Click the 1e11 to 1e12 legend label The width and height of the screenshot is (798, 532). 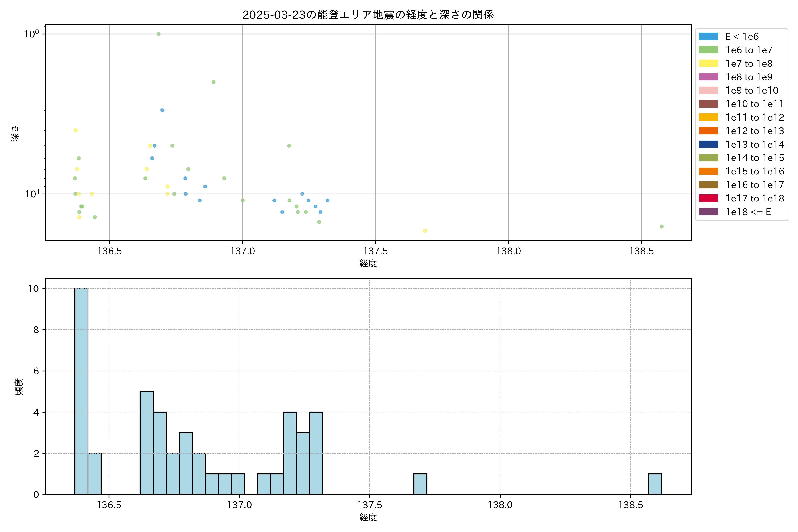(755, 118)
